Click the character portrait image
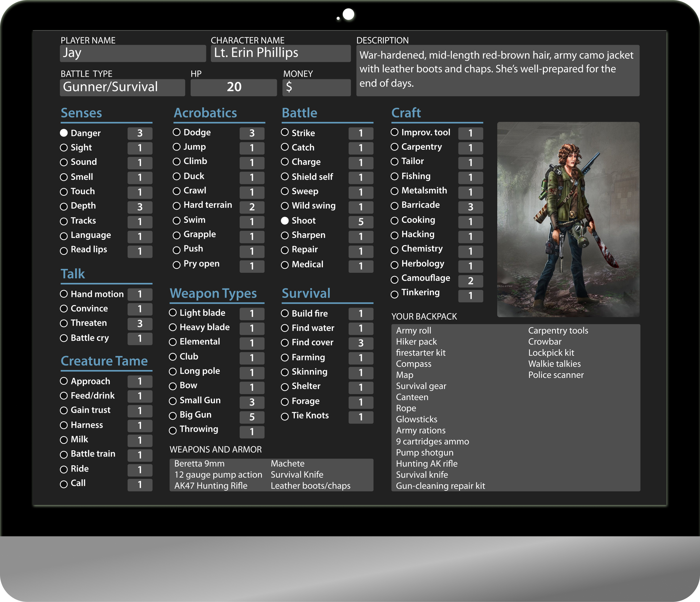Viewport: 700px width, 602px height. click(x=568, y=220)
